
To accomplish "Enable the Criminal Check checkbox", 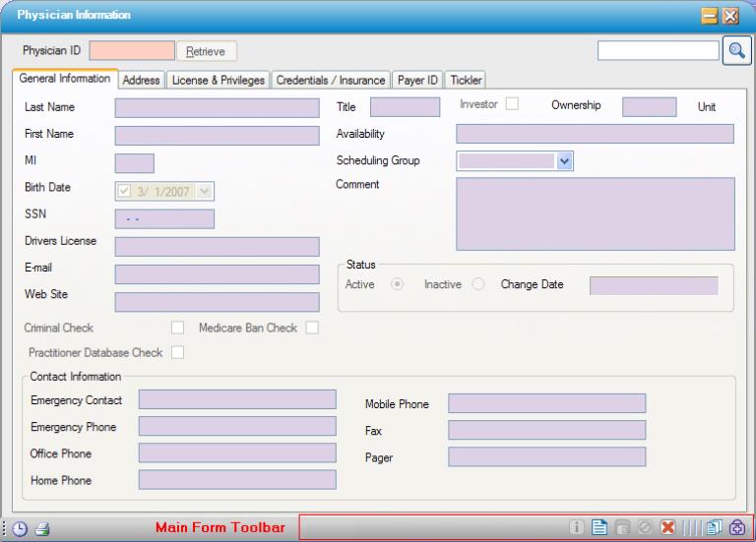I will [178, 328].
